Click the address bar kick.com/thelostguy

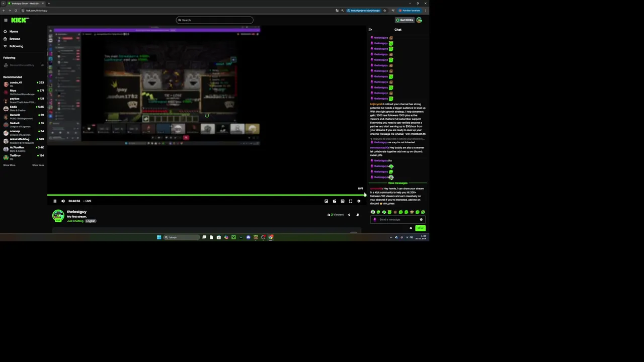click(x=37, y=11)
